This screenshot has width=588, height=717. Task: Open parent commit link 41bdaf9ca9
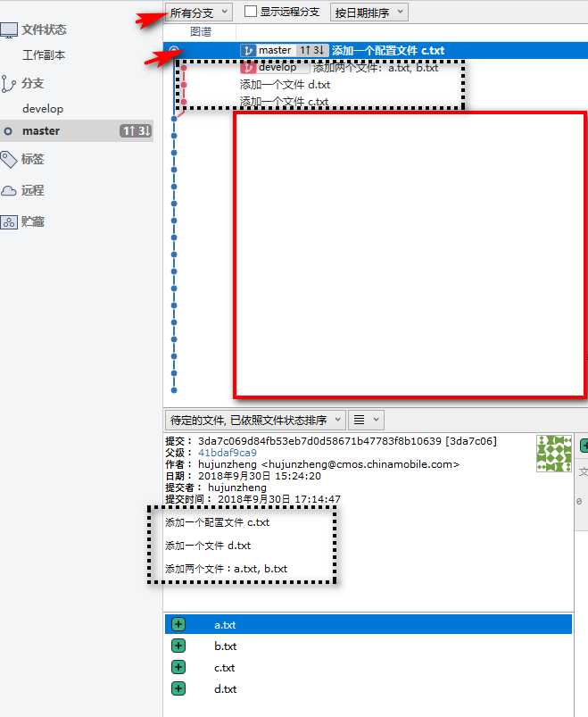click(228, 453)
